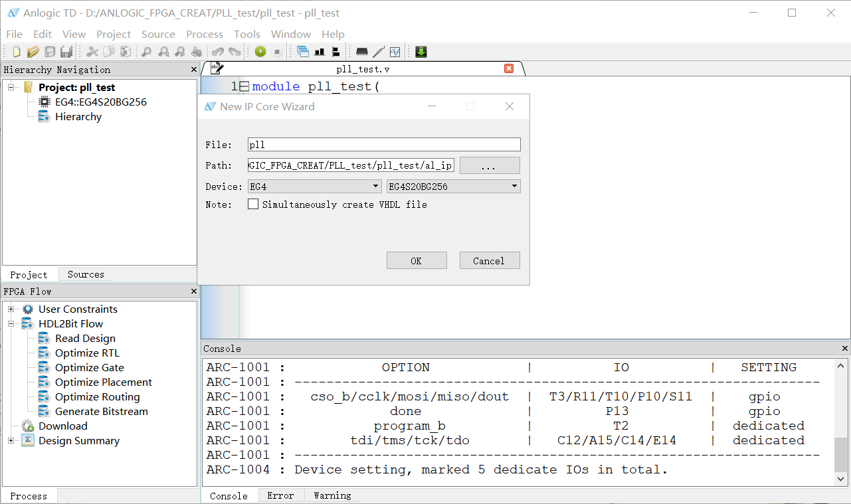The height and width of the screenshot is (504, 851).
Task: Click the browse path '...' button
Action: (490, 165)
